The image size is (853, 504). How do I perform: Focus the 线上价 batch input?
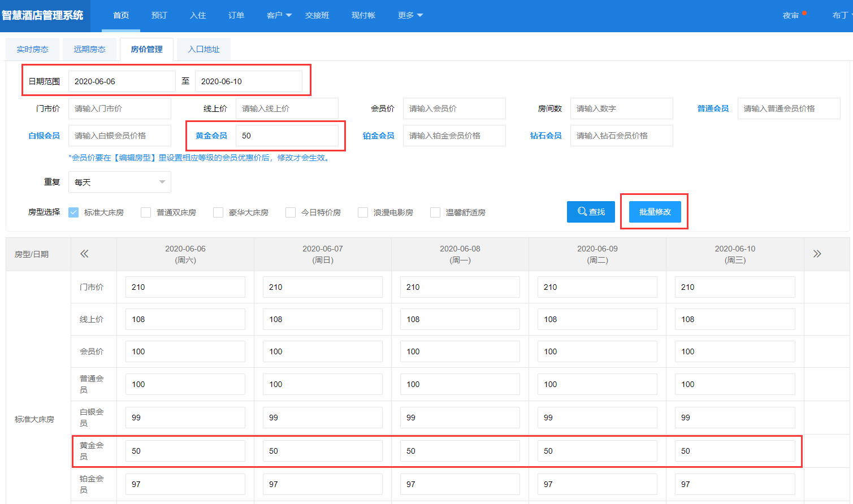[287, 108]
